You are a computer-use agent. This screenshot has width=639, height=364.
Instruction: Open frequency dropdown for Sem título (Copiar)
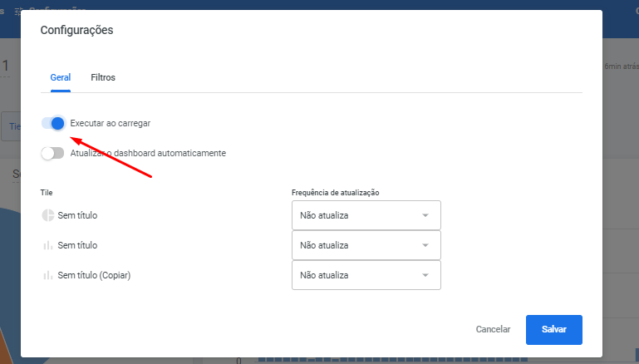point(366,275)
